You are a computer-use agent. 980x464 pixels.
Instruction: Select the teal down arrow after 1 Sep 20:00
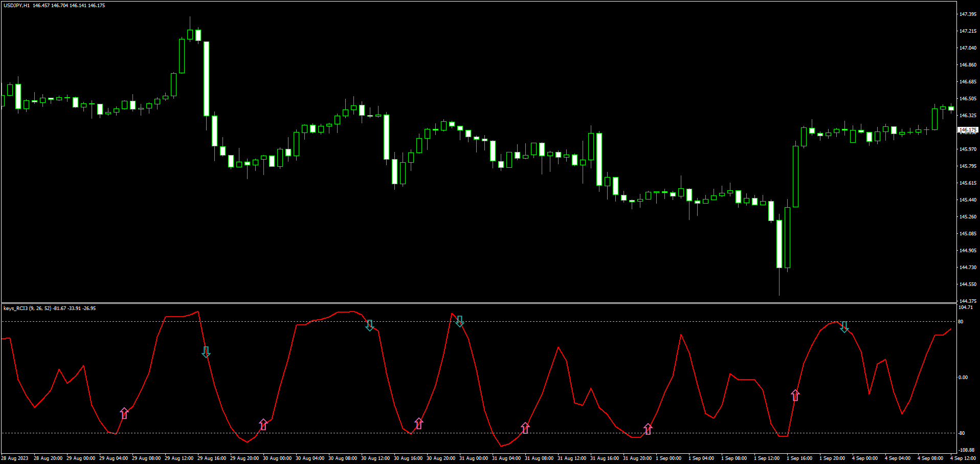(844, 327)
